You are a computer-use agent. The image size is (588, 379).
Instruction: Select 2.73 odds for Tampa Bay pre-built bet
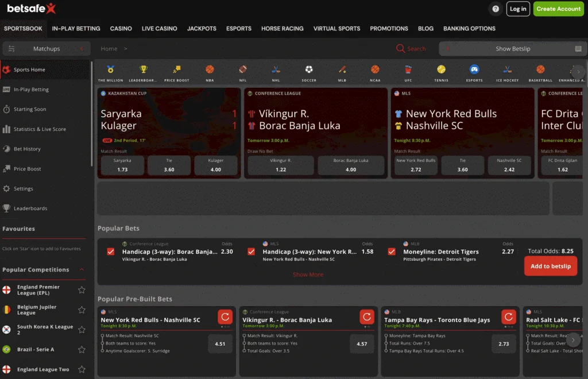point(504,344)
